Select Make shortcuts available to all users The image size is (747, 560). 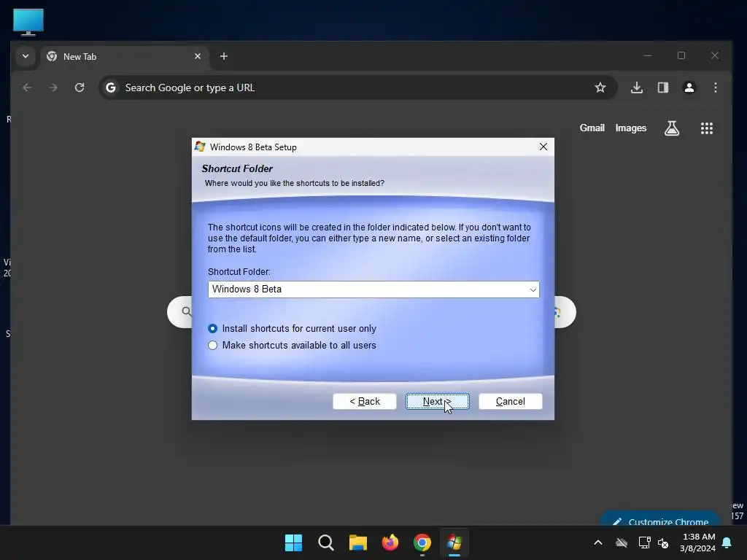tap(292, 345)
